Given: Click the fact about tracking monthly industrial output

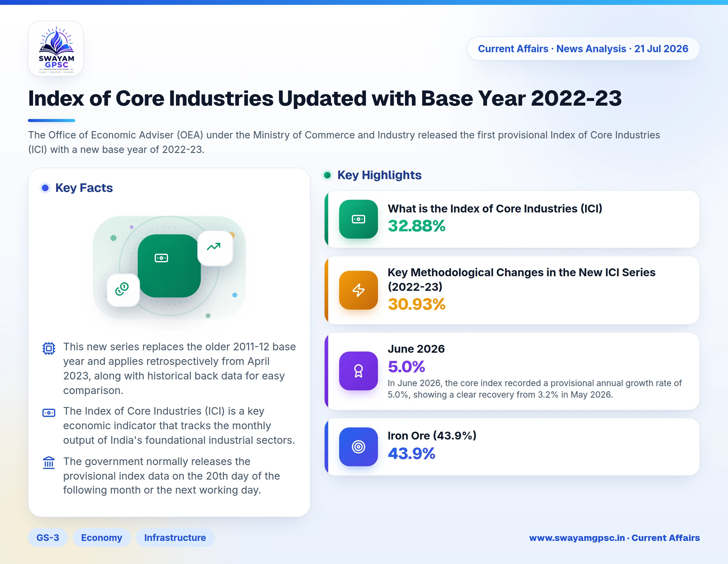Looking at the screenshot, I should (x=179, y=425).
